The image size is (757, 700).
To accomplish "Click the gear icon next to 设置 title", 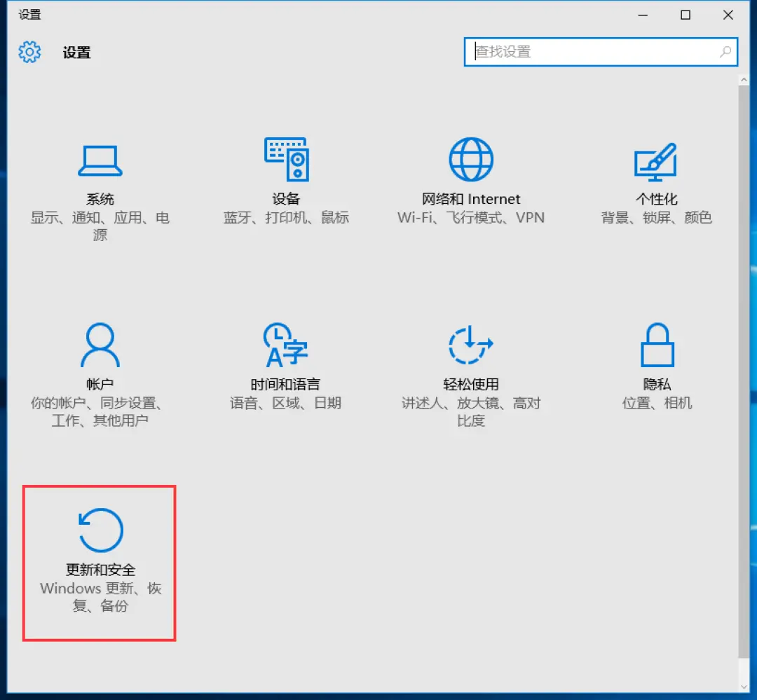I will (x=29, y=52).
